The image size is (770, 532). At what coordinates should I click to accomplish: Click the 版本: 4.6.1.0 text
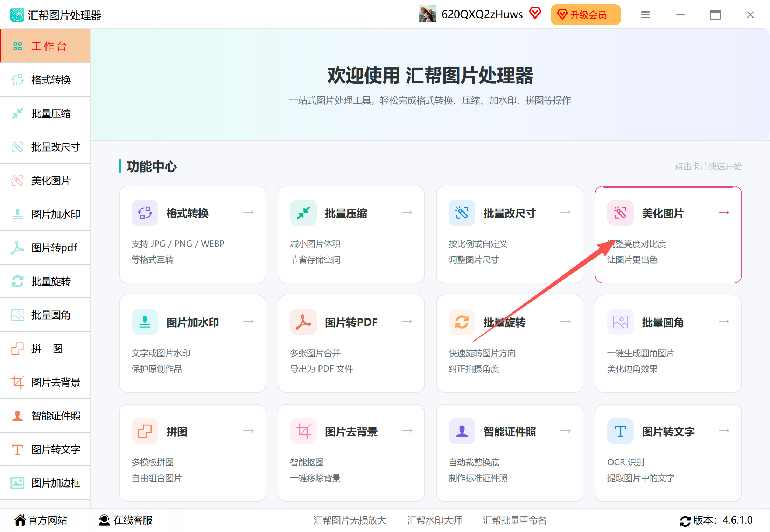click(723, 520)
